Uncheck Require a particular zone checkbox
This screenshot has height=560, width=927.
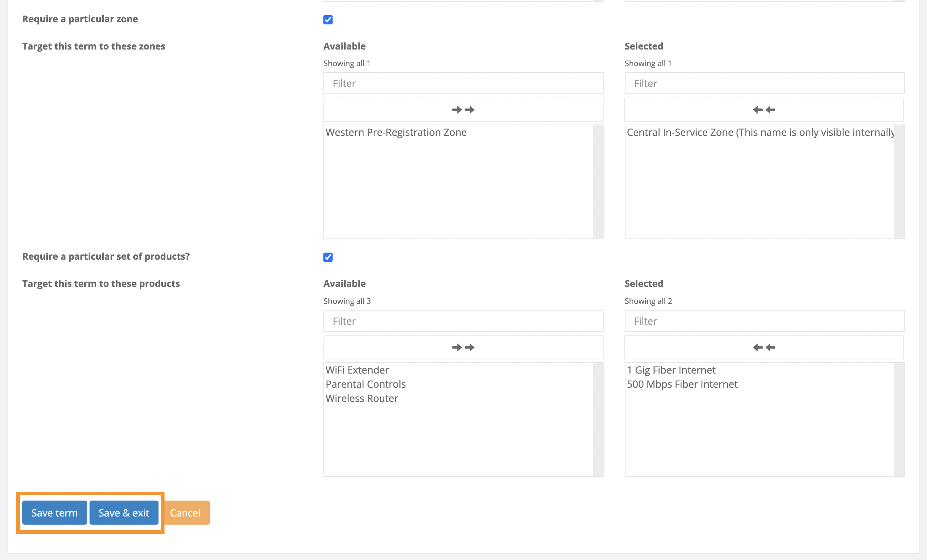click(328, 19)
